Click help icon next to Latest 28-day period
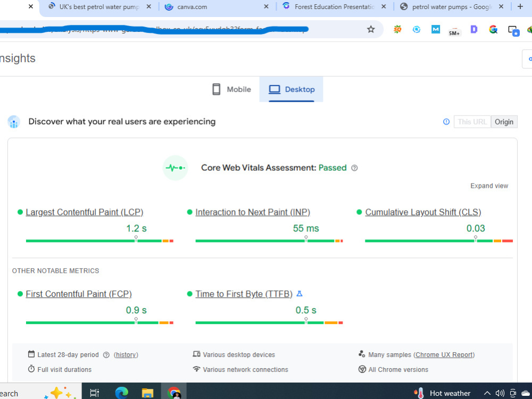This screenshot has height=399, width=532. point(106,355)
